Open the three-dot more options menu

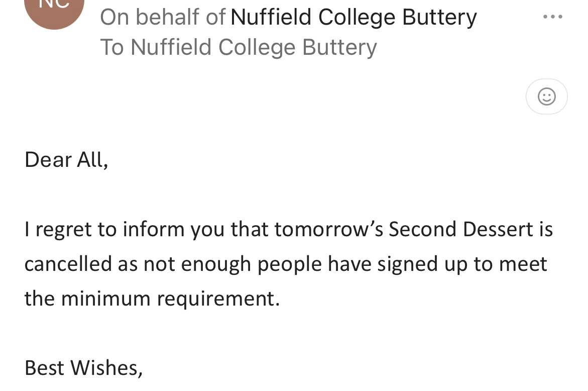tap(553, 17)
